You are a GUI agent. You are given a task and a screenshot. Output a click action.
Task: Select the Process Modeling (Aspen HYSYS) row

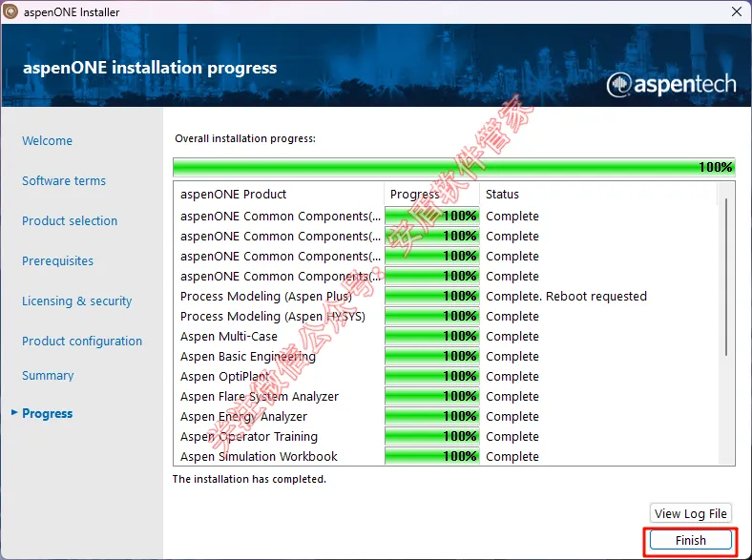coord(446,317)
